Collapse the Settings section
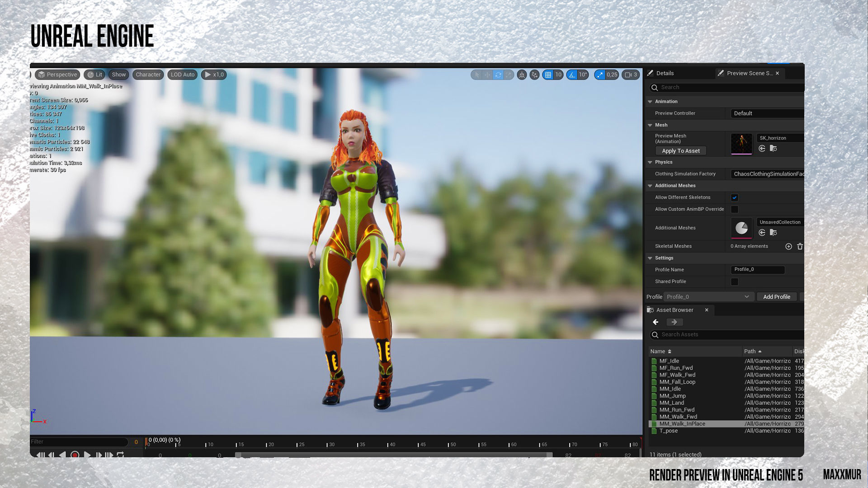The height and width of the screenshot is (488, 868). coord(650,258)
